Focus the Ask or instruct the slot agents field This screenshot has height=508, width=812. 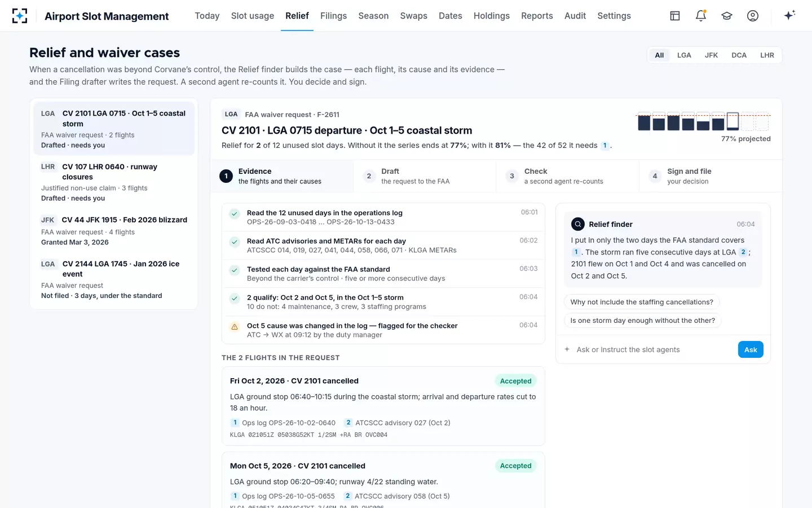654,349
